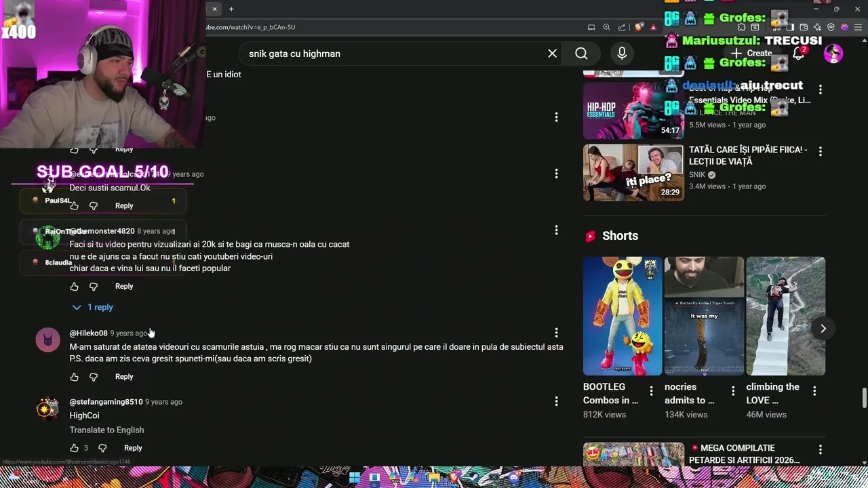
Task: Click the 'HighCoi' comment text
Action: (84, 415)
